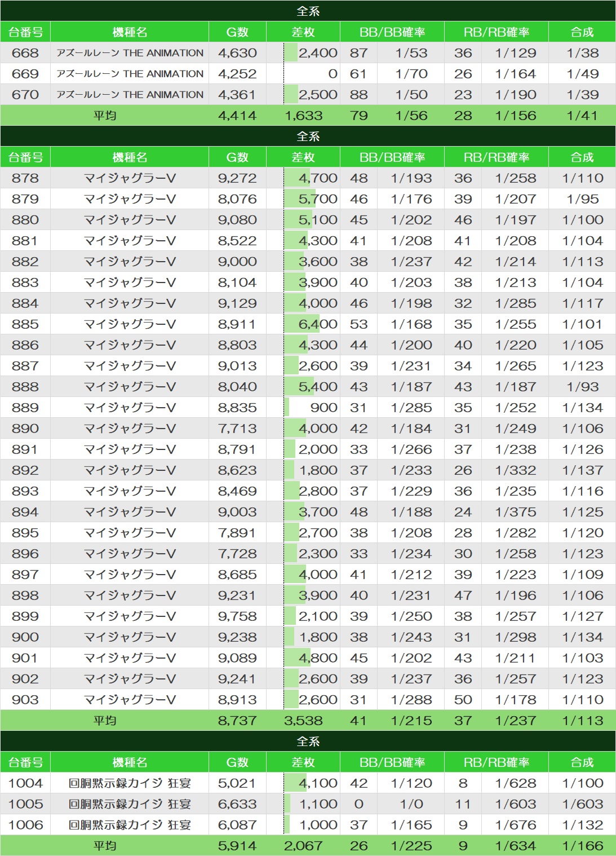The image size is (616, 856).
Task: Click the マイジャグラーV name in row 882
Action: click(x=130, y=262)
